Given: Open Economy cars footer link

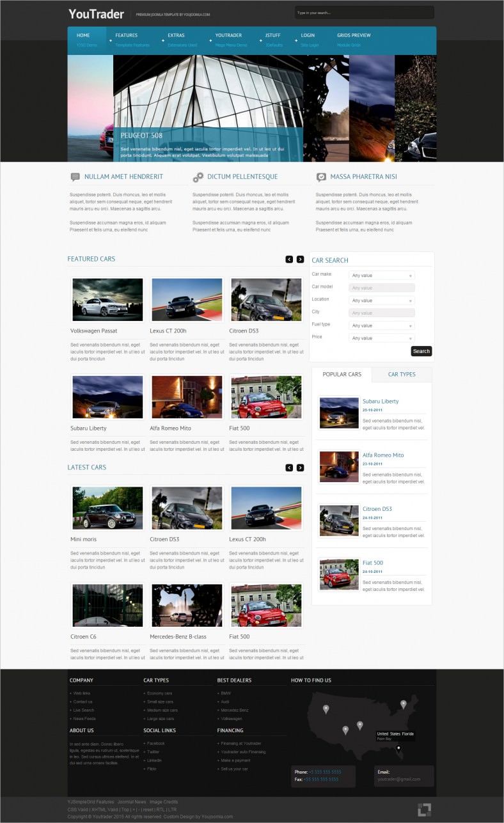Looking at the screenshot, I should (159, 693).
